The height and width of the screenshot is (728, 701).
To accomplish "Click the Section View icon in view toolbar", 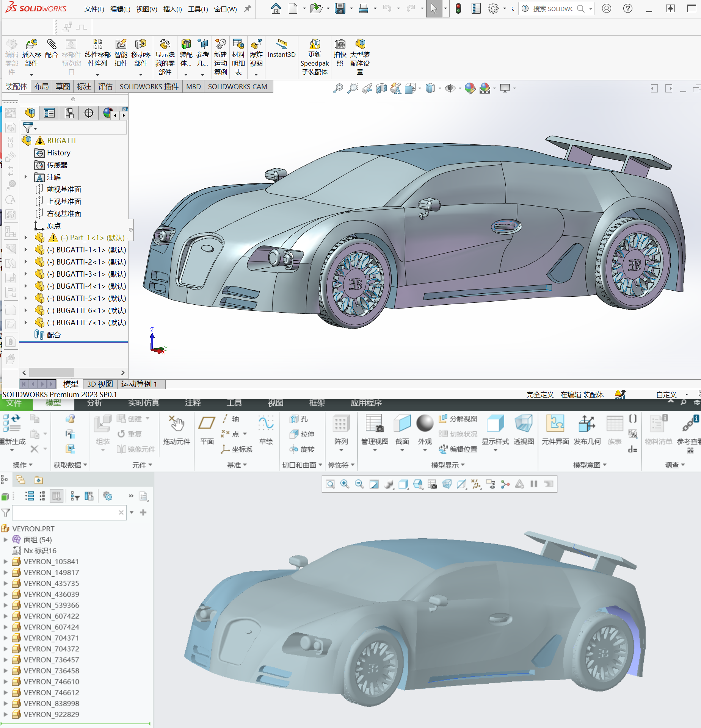I will pyautogui.click(x=381, y=88).
